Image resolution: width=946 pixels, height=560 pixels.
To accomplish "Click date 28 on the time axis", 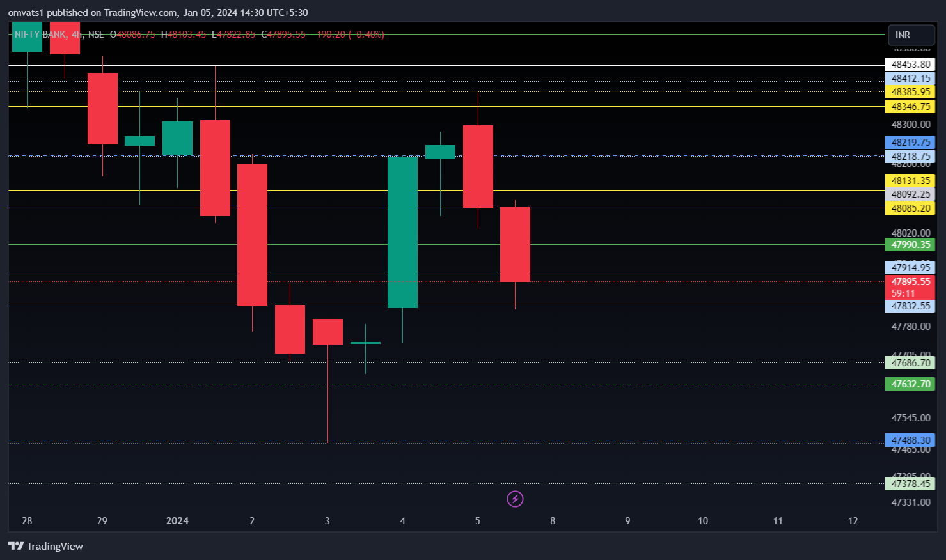I will tap(27, 521).
